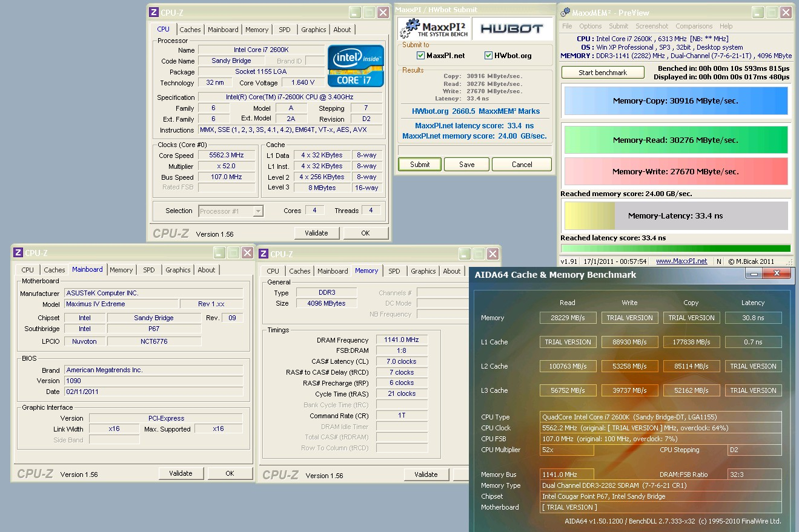Screen dimensions: 799x532
Task: Click the green progress bar in MaxxMEM²
Action: [x=675, y=248]
